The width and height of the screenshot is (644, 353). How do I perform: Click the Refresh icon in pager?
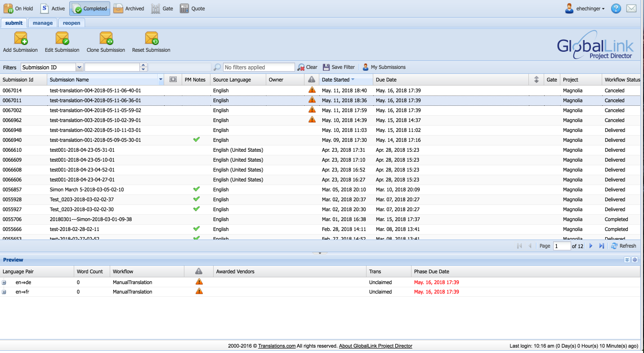pyautogui.click(x=614, y=246)
